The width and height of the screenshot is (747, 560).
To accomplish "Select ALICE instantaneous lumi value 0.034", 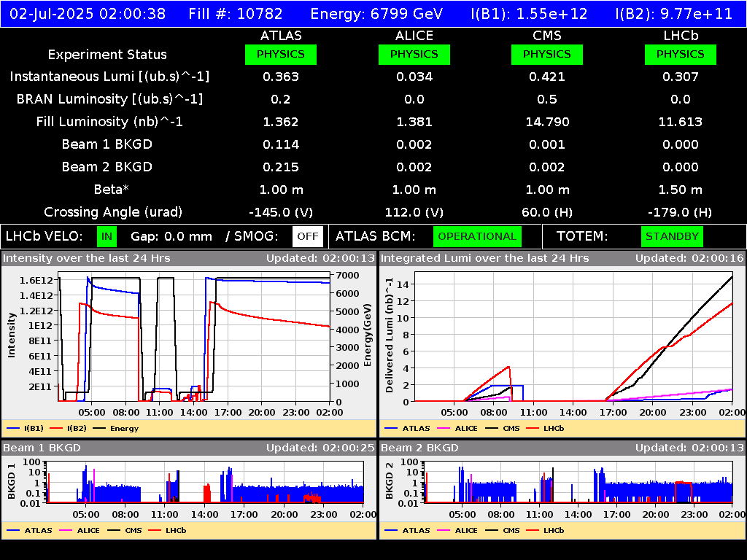I will click(x=414, y=77).
